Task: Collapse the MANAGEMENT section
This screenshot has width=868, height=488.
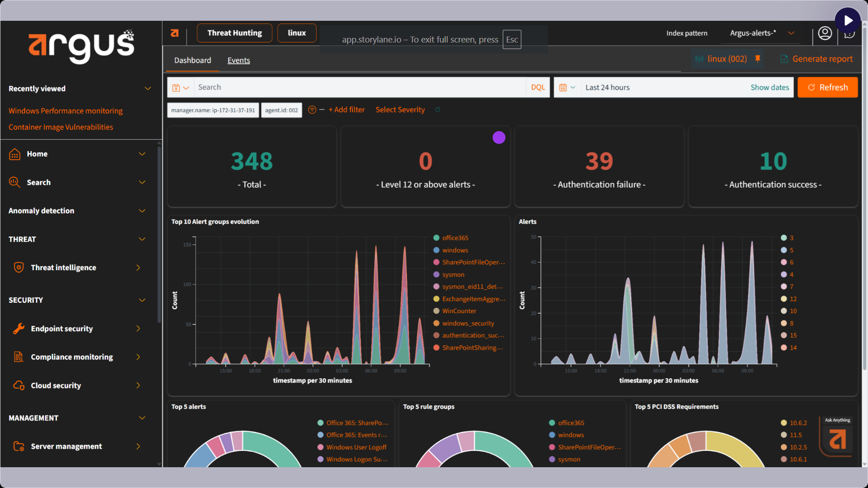Action: pyautogui.click(x=142, y=418)
